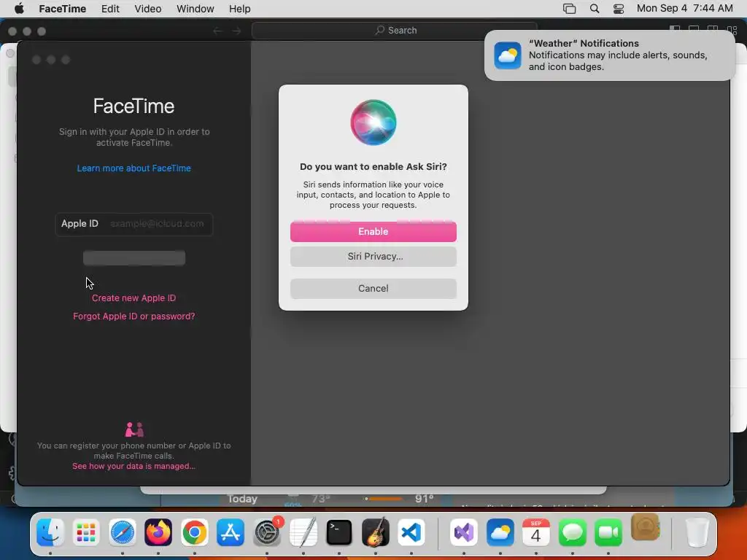
Task: Click the Siri orb icon in dialog
Action: tap(373, 122)
